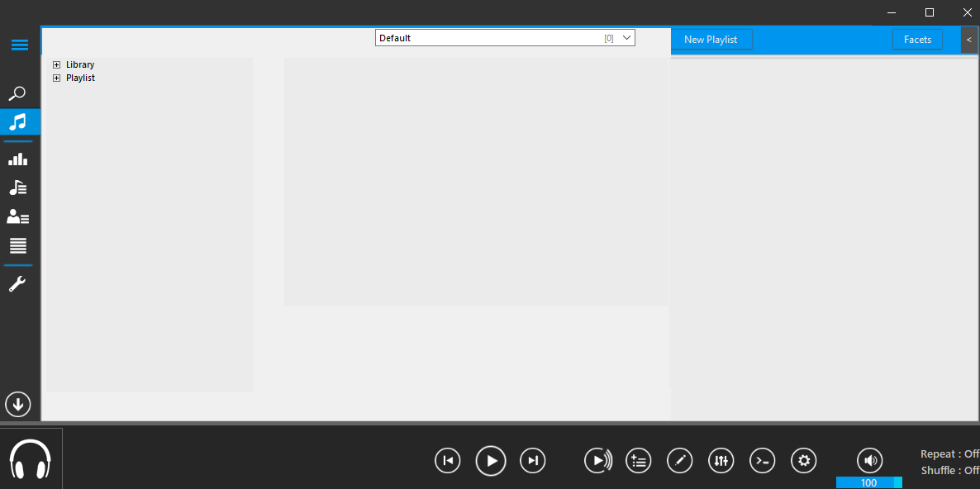Screen dimensions: 980x489
Task: Open the wrench tools icon
Action: pyautogui.click(x=18, y=284)
